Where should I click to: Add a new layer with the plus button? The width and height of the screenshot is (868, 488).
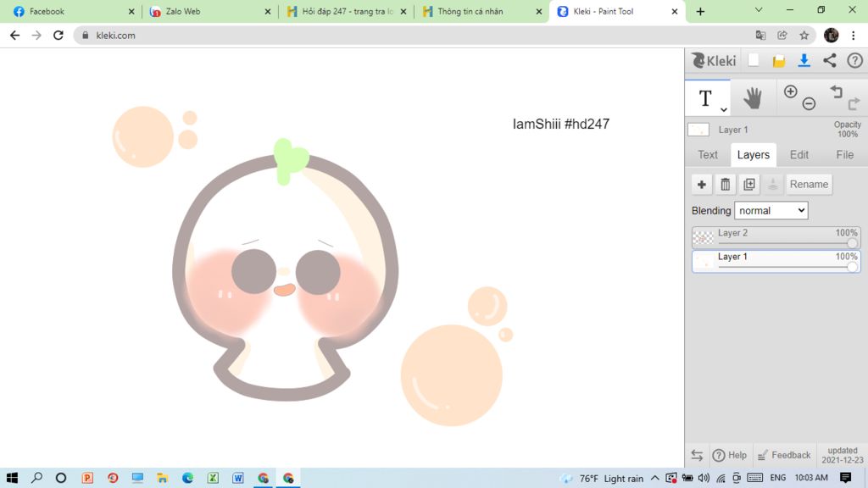point(701,184)
